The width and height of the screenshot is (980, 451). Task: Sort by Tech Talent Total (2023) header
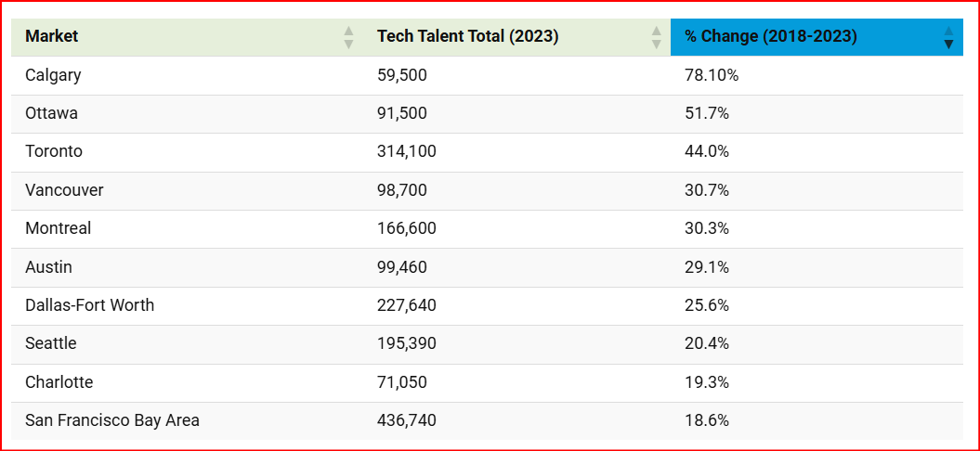(467, 37)
